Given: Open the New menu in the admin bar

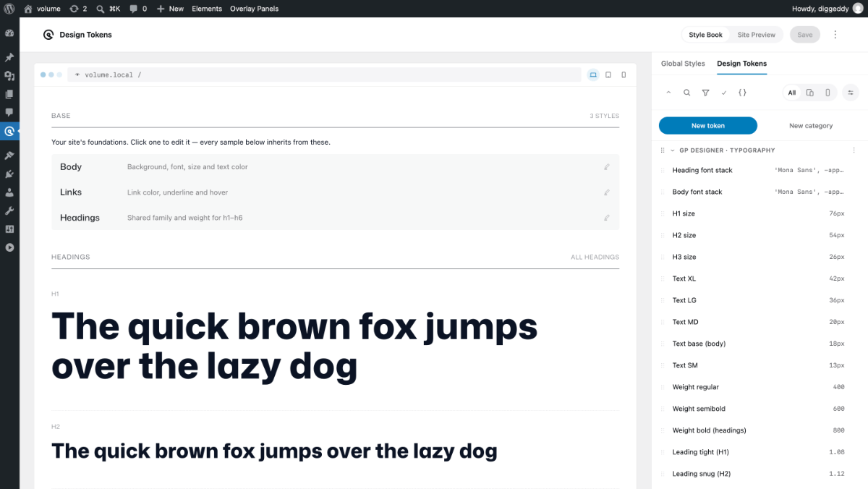Looking at the screenshot, I should click(171, 9).
